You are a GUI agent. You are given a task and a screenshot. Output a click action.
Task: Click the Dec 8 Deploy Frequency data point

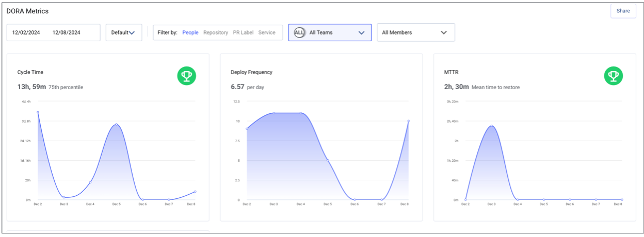pos(409,121)
